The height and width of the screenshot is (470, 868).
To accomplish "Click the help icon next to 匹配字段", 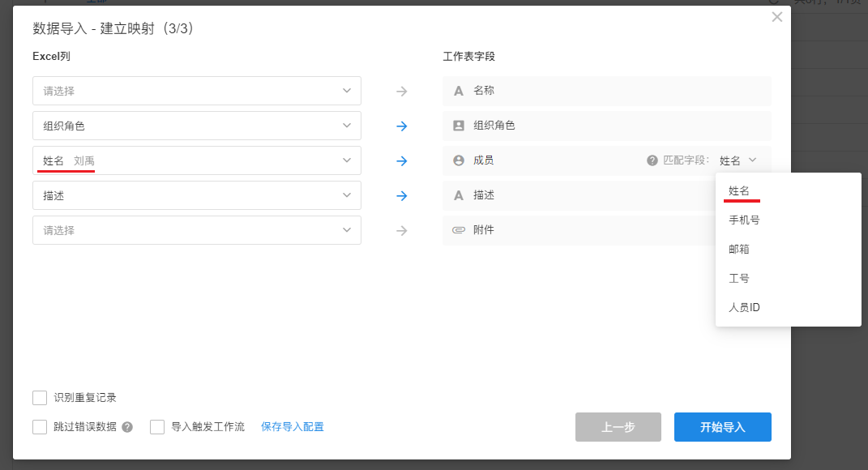I will point(652,160).
